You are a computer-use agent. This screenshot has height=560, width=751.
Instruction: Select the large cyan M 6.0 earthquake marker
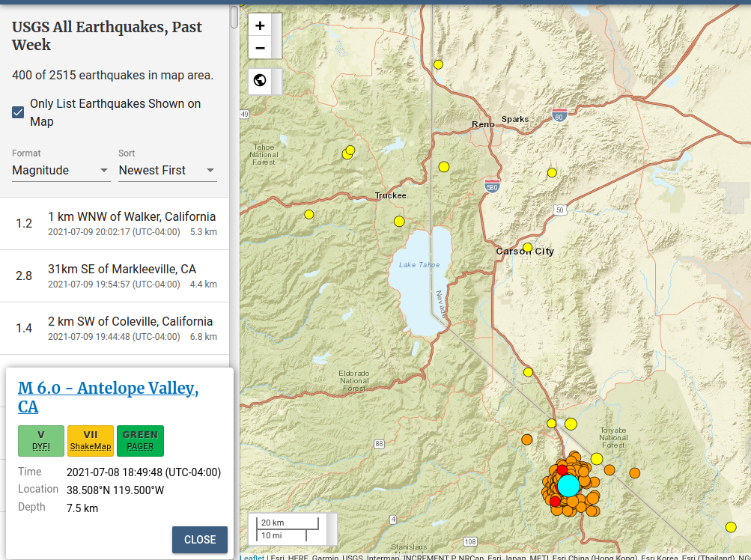[568, 486]
